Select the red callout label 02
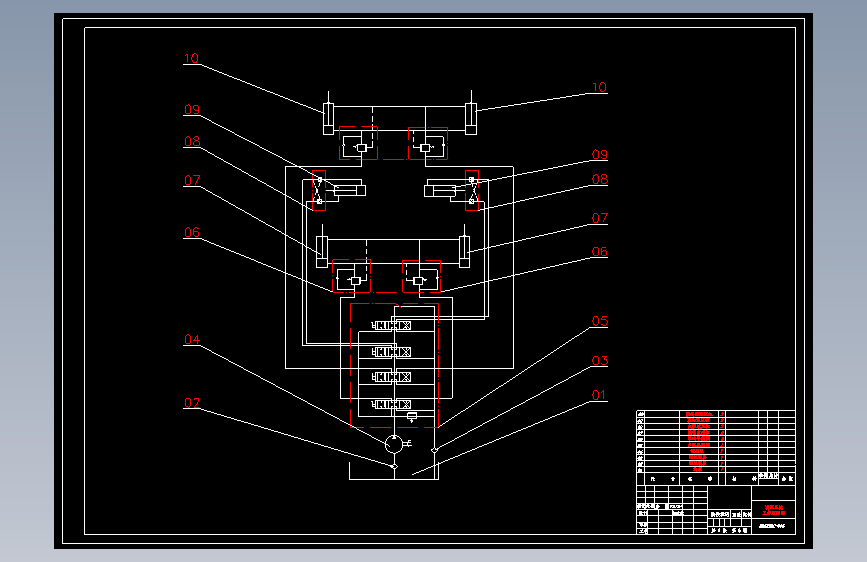 coord(192,403)
